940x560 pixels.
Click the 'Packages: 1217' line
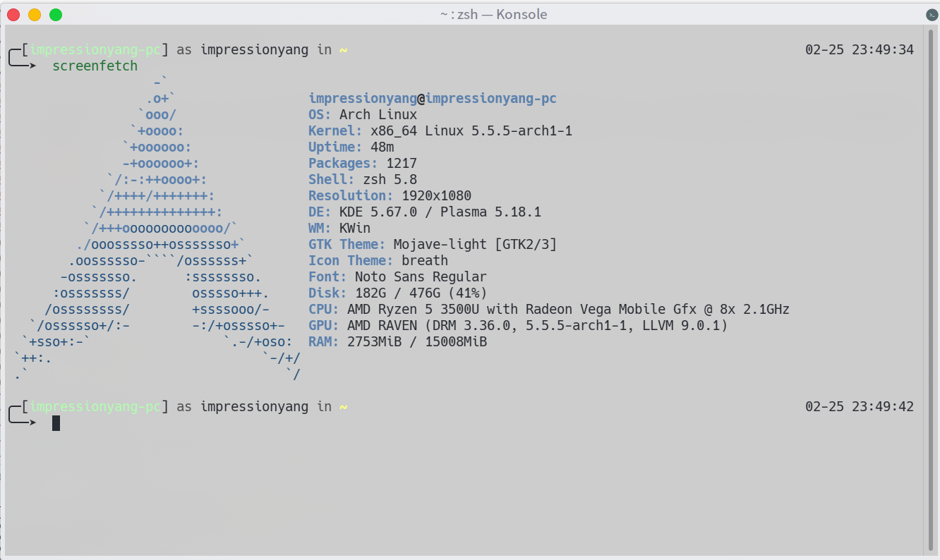363,164
